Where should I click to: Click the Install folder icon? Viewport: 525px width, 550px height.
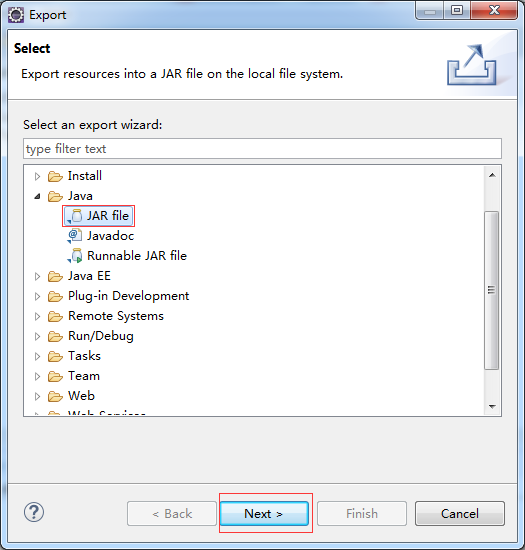coord(55,176)
